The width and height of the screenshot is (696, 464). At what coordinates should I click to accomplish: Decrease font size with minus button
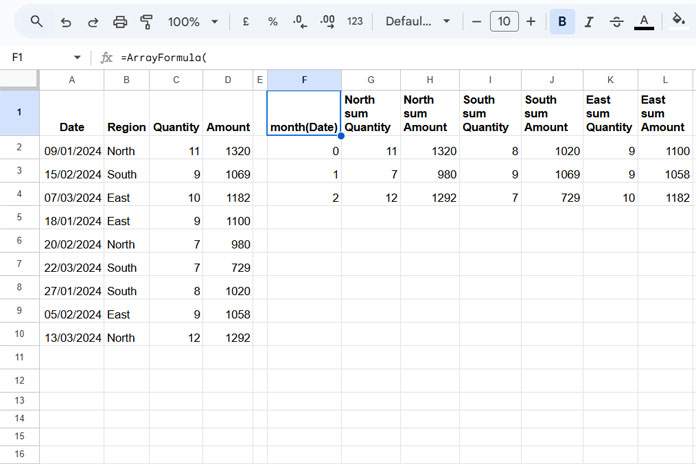point(476,21)
